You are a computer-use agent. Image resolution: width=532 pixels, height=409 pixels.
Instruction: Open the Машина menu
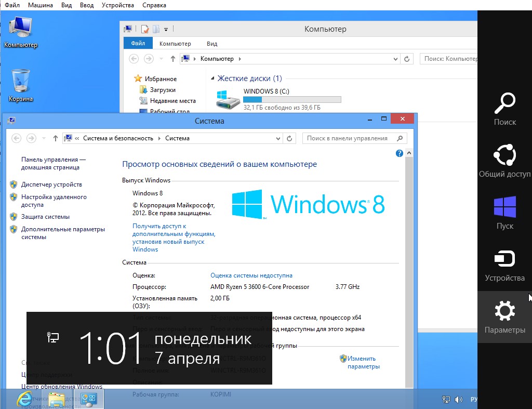tap(41, 5)
